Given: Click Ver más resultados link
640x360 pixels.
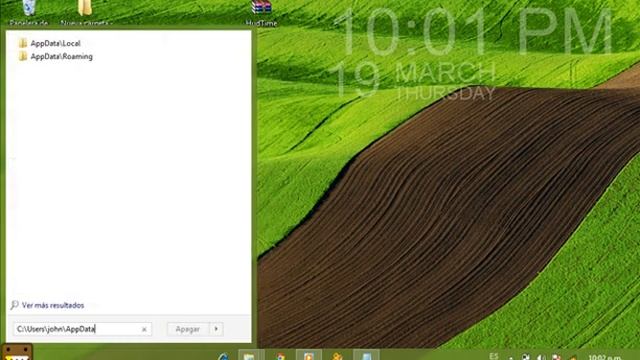Looking at the screenshot, I should tap(53, 305).
